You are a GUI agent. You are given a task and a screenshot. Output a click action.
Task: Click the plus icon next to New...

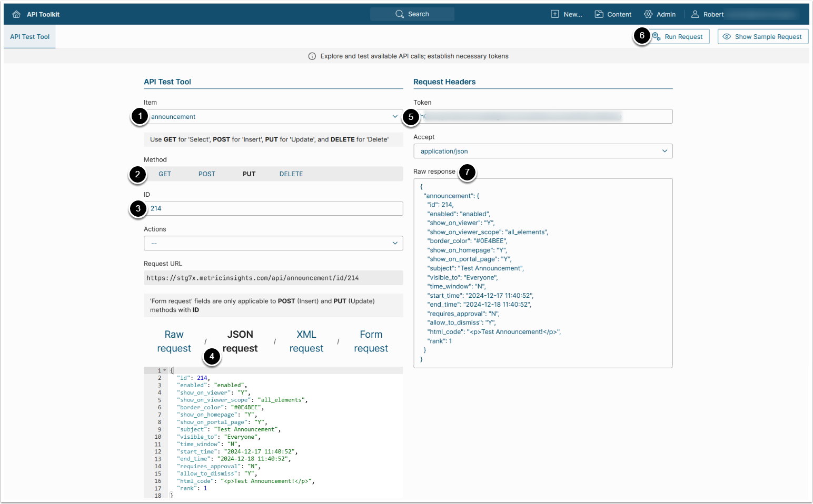[555, 14]
